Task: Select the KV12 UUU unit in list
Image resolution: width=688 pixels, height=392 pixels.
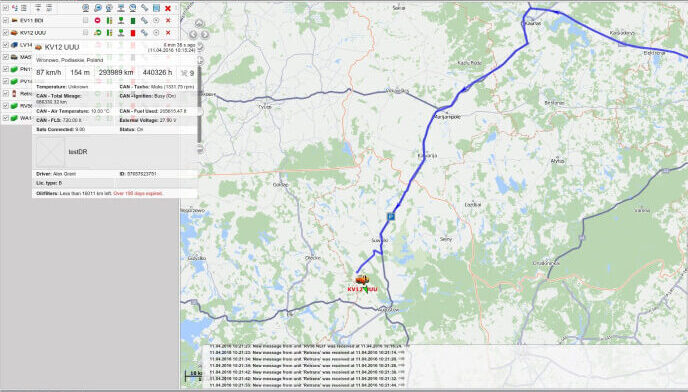Action: click(x=32, y=33)
